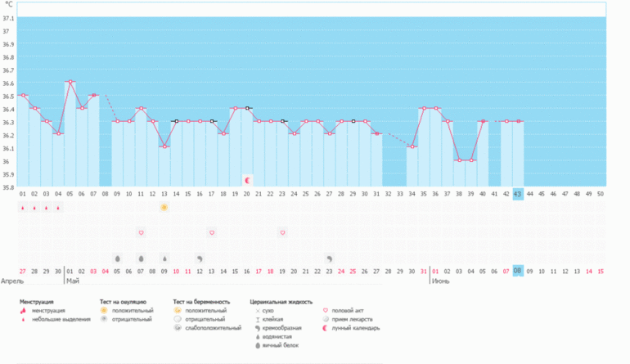Click the intercourse heart icon on cycle day 17
Viewport: 630px width, 364px height.
[212, 233]
